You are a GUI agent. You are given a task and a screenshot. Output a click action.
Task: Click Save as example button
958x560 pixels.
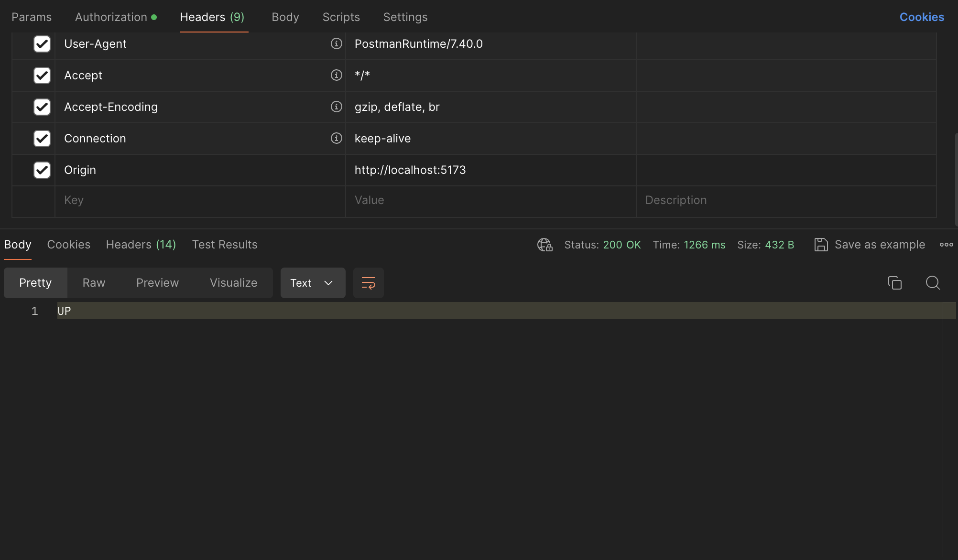[x=880, y=245]
